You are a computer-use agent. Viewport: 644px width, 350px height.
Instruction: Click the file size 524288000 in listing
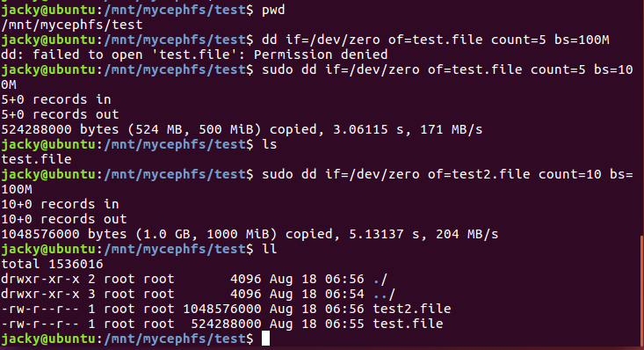pos(227,324)
